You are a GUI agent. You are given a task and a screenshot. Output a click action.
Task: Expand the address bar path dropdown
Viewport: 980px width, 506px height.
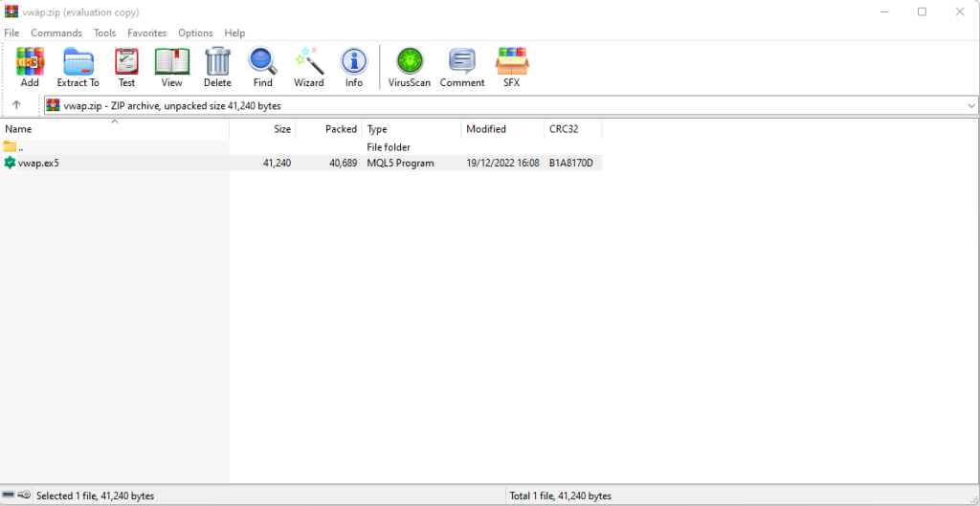click(971, 105)
